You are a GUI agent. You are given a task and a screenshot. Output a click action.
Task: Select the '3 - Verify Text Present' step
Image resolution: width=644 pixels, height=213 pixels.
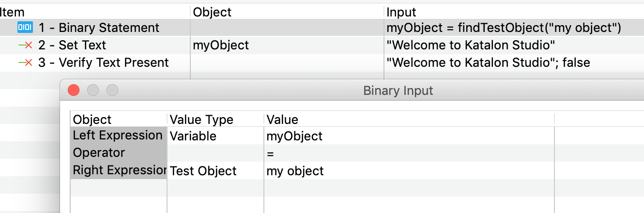(104, 63)
